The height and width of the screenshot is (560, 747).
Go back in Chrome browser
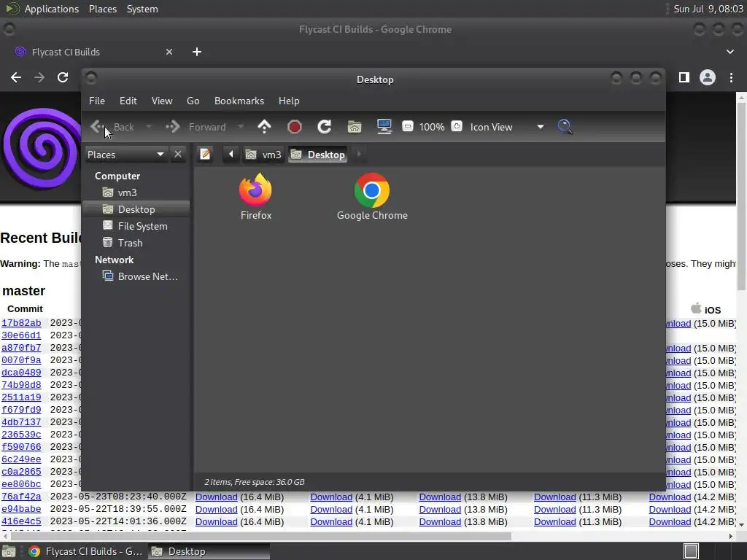coord(16,77)
